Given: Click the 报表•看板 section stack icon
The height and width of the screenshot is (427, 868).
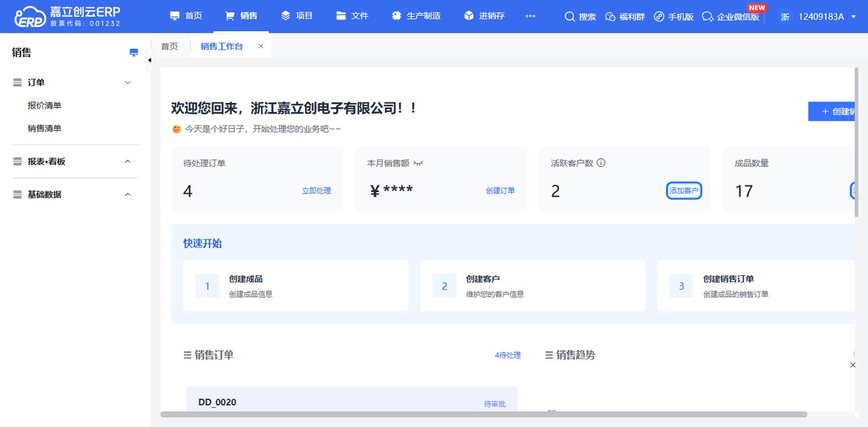Looking at the screenshot, I should (18, 162).
